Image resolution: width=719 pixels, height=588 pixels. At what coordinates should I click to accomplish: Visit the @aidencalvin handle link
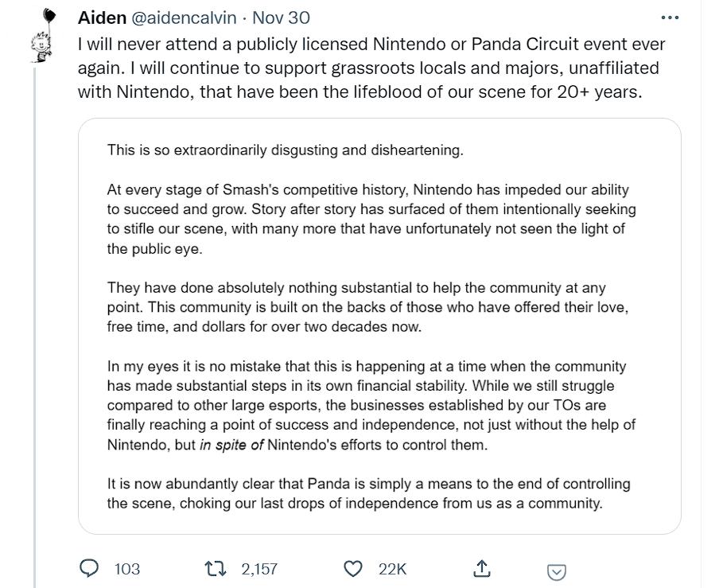coord(184,18)
